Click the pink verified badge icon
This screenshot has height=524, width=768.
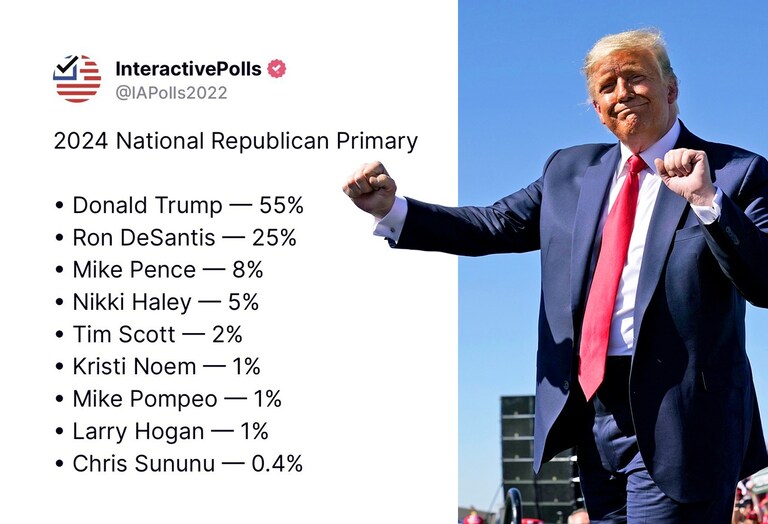pos(277,69)
